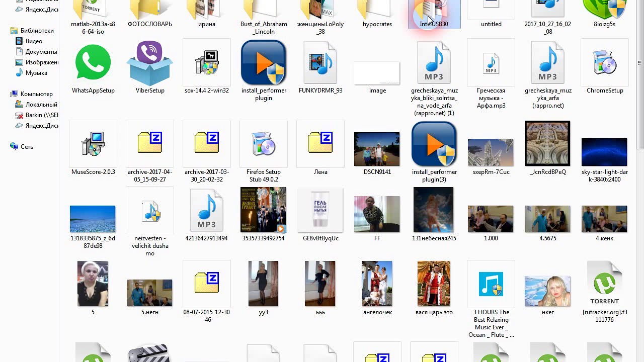Select archive-2017-04-05_15-09-27 zip file
The height and width of the screenshot is (362, 644).
(150, 143)
